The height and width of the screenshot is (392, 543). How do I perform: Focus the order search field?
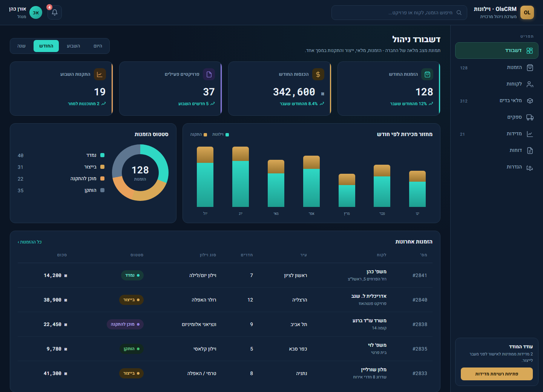point(399,12)
